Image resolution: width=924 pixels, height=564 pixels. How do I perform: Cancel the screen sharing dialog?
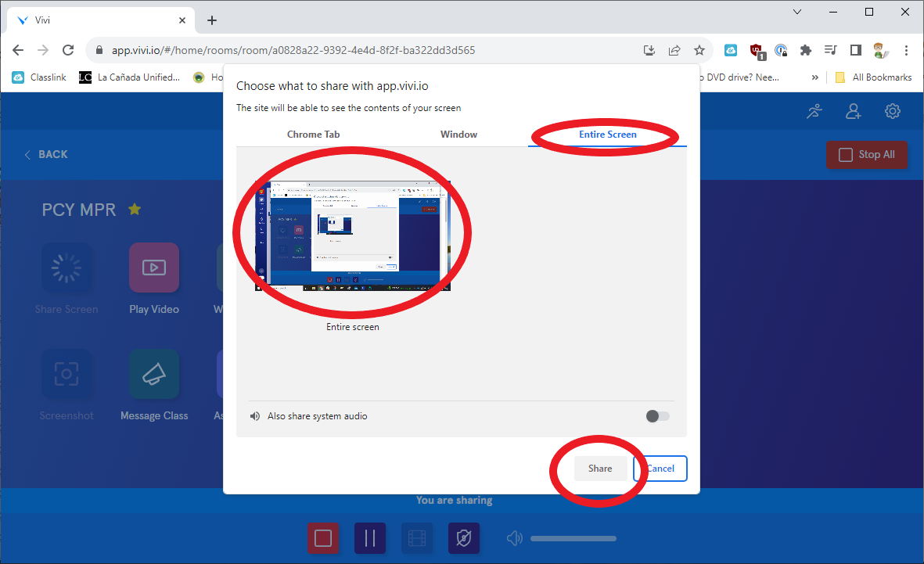pyautogui.click(x=660, y=469)
